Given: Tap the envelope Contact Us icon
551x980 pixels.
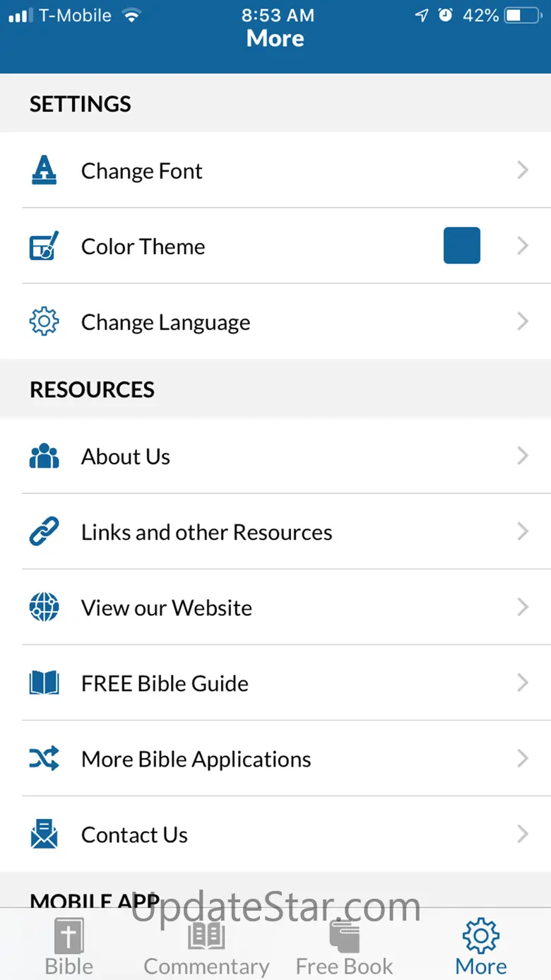Looking at the screenshot, I should click(44, 834).
